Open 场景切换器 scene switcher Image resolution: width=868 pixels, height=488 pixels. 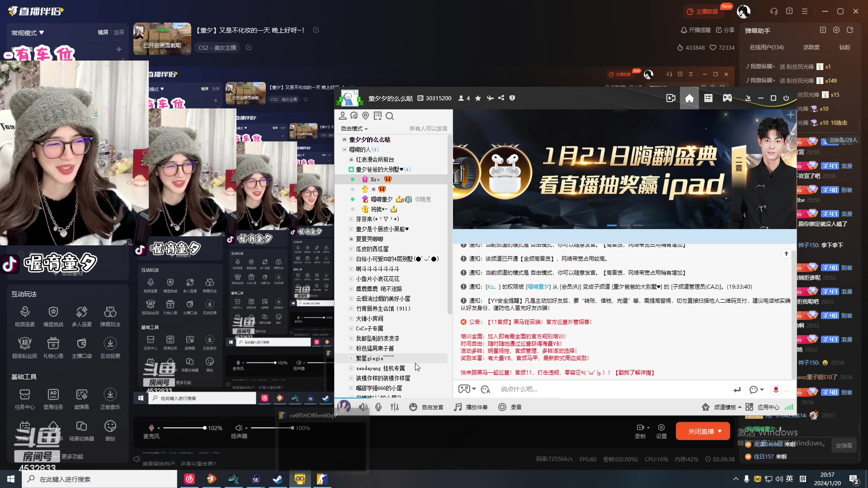tap(82, 430)
